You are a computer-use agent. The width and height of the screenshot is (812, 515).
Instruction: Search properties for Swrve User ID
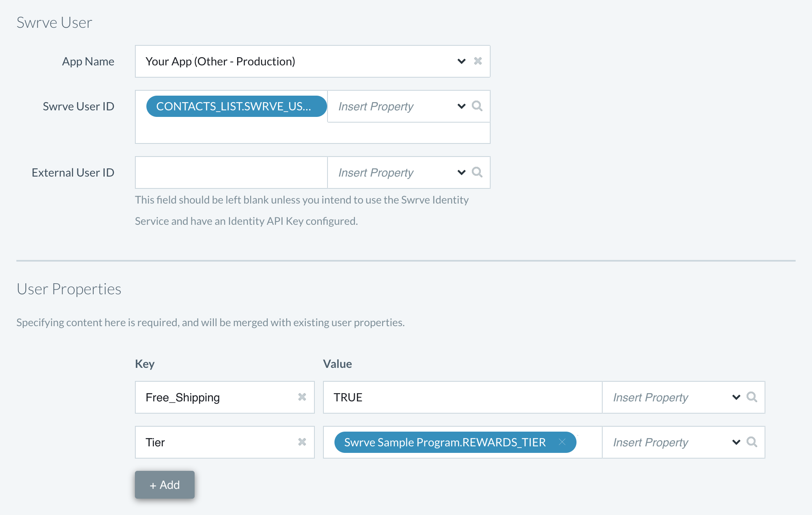477,106
